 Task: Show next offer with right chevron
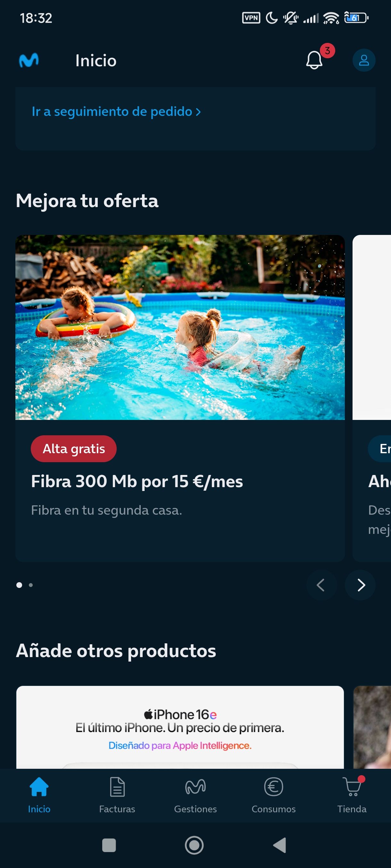[360, 585]
